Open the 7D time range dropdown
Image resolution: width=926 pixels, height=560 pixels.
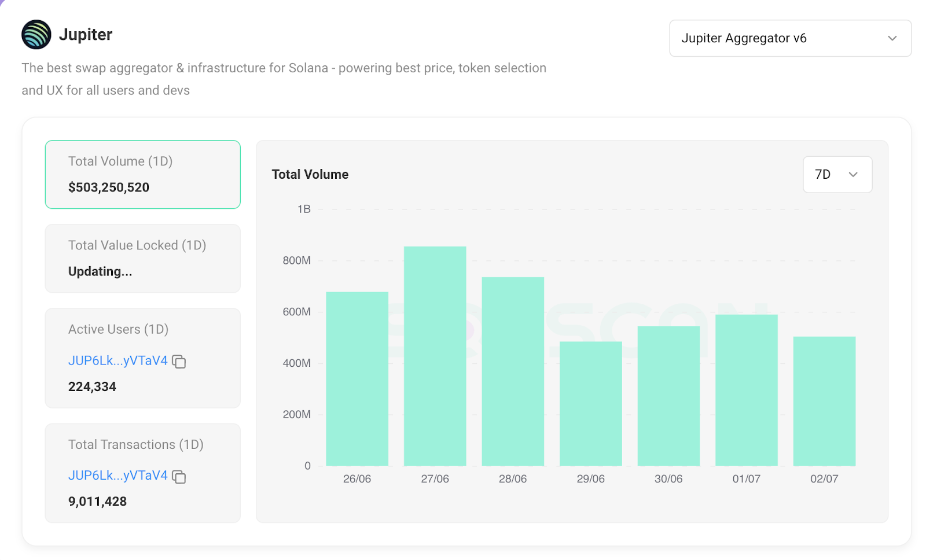837,174
